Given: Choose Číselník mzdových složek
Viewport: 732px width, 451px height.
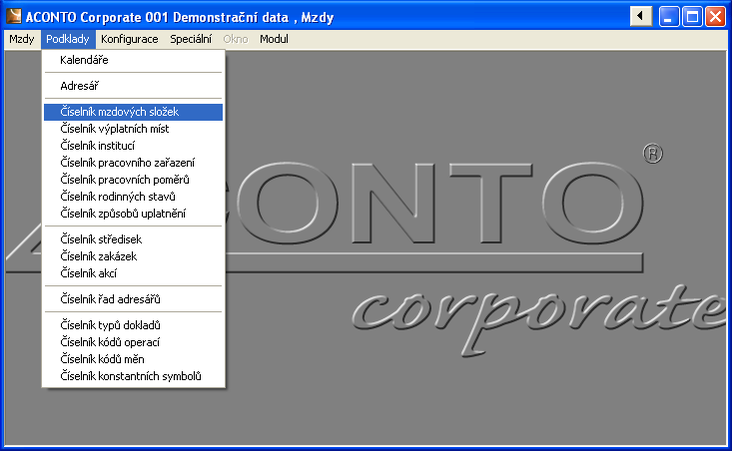Looking at the screenshot, I should 133,112.
